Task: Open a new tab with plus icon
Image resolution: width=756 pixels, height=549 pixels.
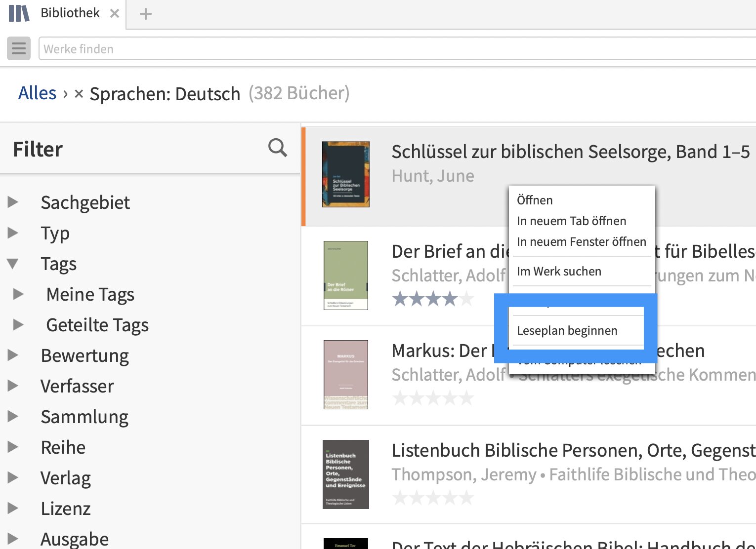Action: (145, 14)
